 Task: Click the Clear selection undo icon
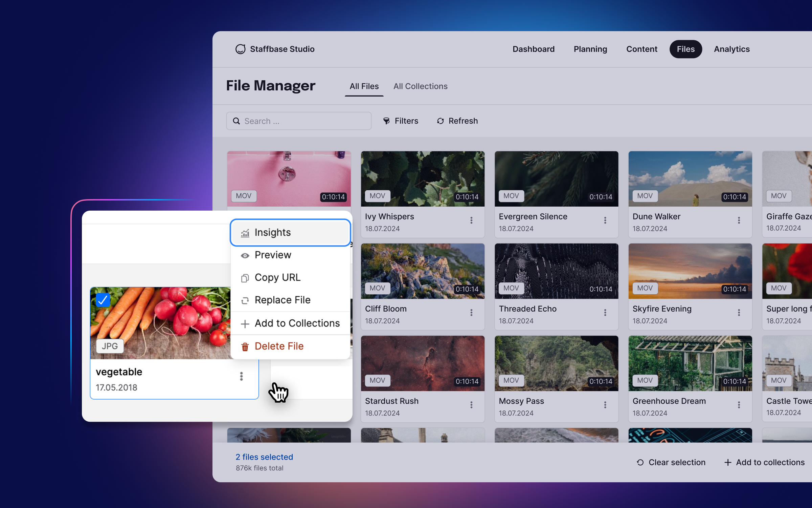point(640,462)
